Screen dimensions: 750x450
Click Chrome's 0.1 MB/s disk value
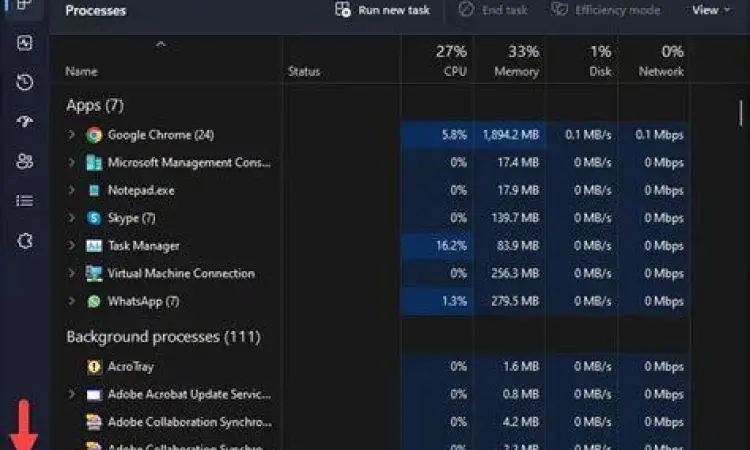pyautogui.click(x=588, y=135)
